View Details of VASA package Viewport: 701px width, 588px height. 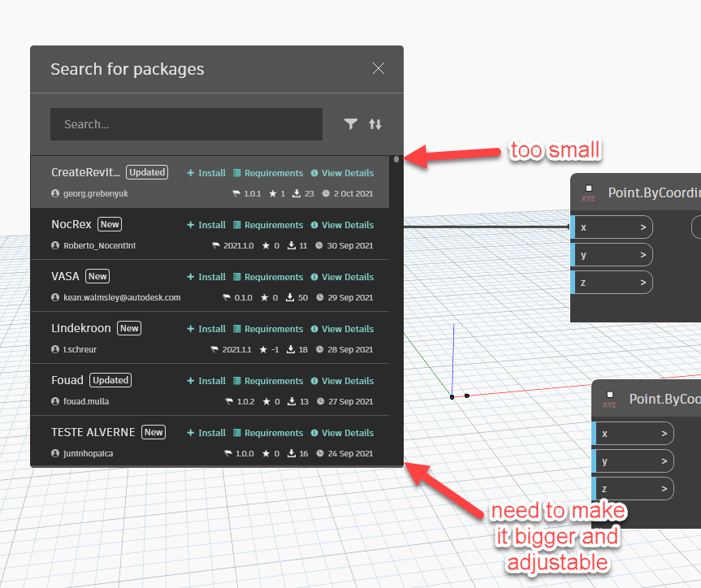click(x=342, y=277)
